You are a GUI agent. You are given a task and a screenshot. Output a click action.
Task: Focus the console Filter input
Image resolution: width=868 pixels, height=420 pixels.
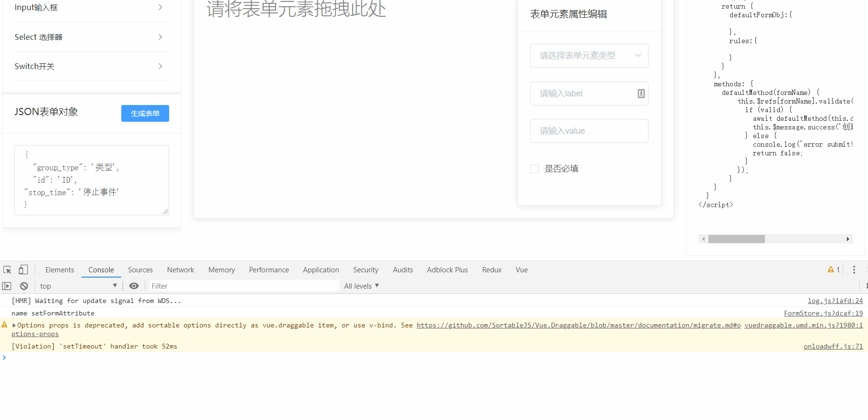pyautogui.click(x=244, y=286)
